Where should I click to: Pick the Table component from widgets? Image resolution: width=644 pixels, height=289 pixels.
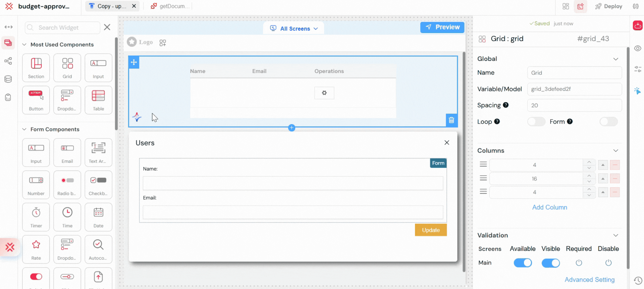click(x=98, y=100)
